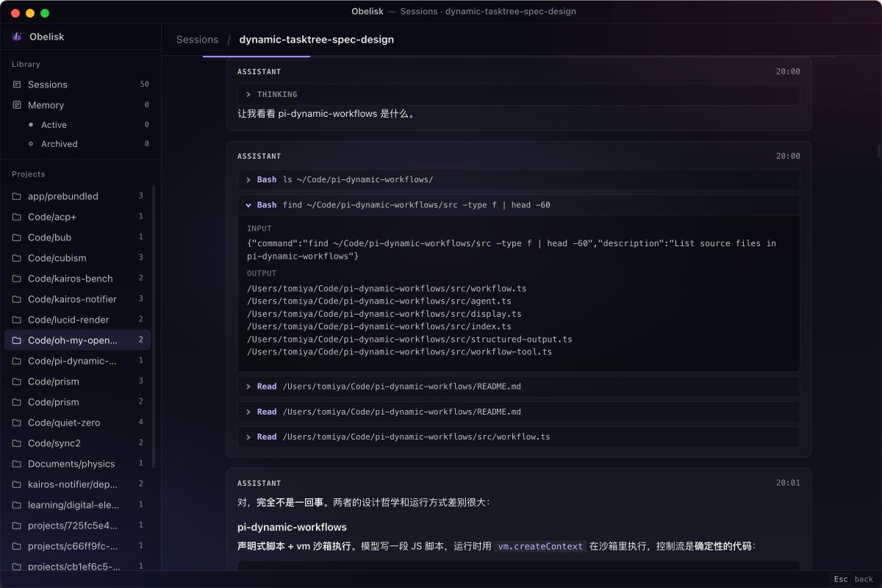The image size is (882, 588).
Task: Click folder icon beside Code/kairos-bench
Action: click(x=17, y=279)
